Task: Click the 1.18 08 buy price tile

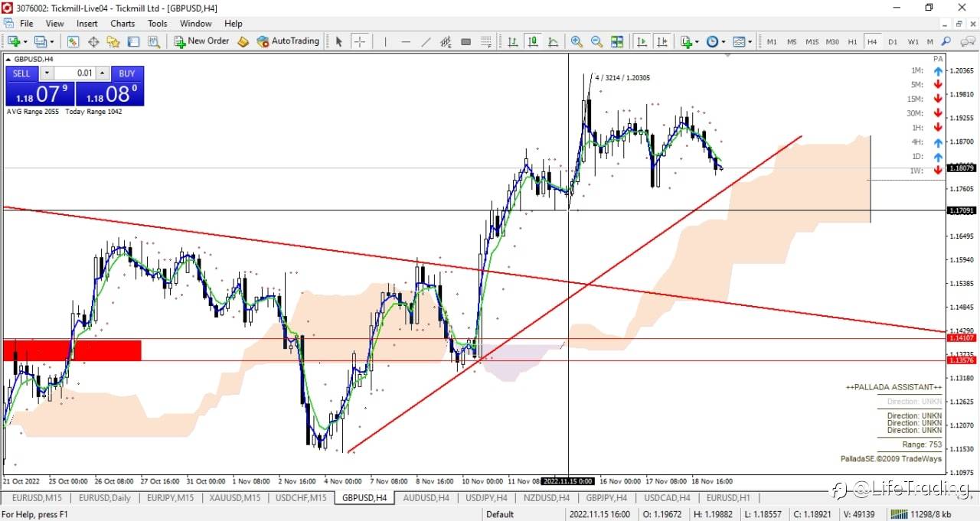Action: pos(109,94)
